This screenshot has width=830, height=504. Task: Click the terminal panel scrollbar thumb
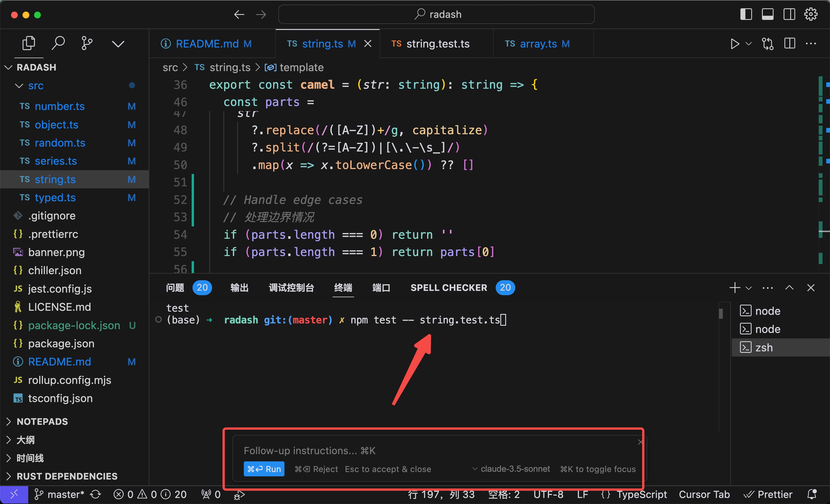coord(720,313)
